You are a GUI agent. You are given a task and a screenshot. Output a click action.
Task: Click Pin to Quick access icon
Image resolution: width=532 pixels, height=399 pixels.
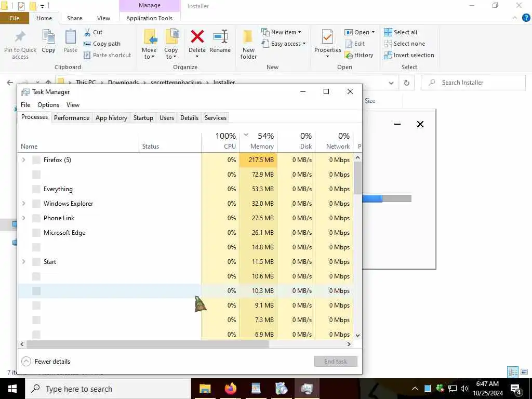pyautogui.click(x=20, y=37)
